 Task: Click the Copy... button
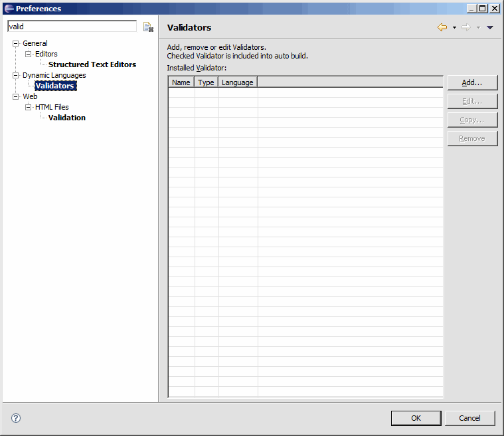point(472,120)
